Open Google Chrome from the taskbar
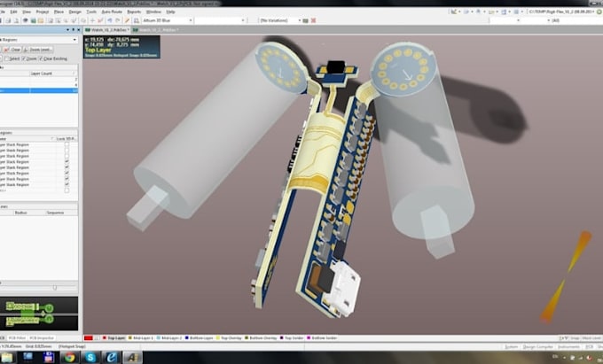The height and width of the screenshot is (364, 603). [x=69, y=358]
